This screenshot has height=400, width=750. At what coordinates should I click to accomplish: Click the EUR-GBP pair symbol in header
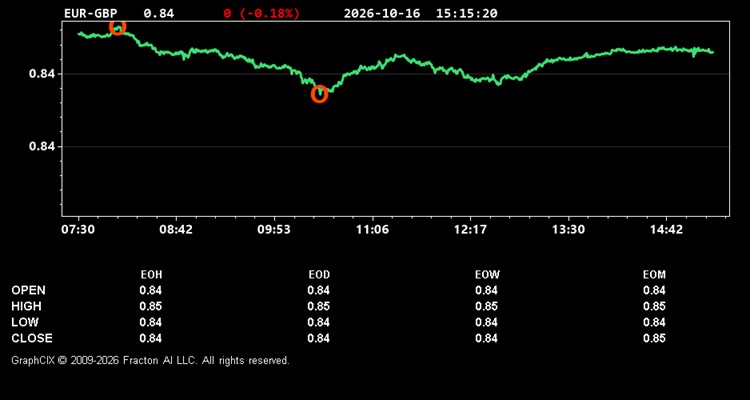pyautogui.click(x=91, y=13)
